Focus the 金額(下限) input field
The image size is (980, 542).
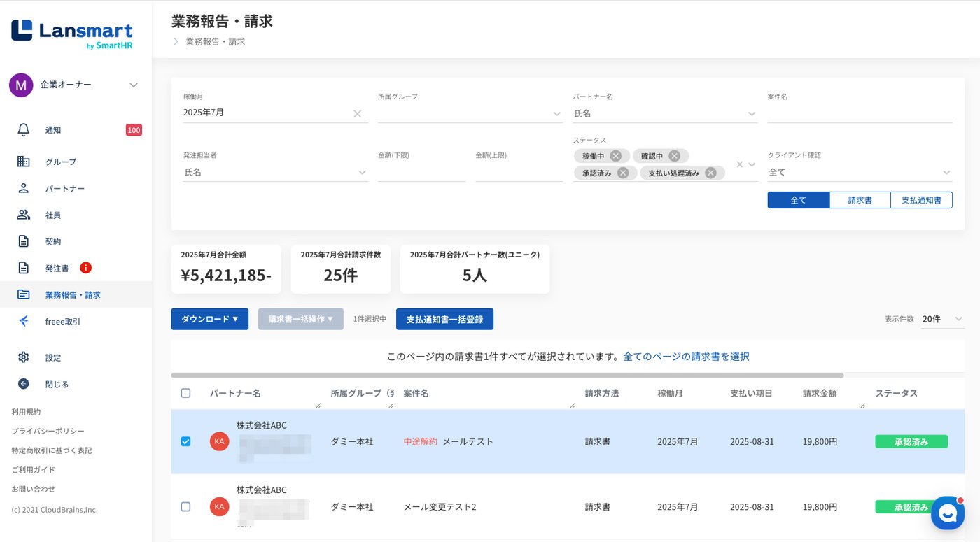coord(421,172)
